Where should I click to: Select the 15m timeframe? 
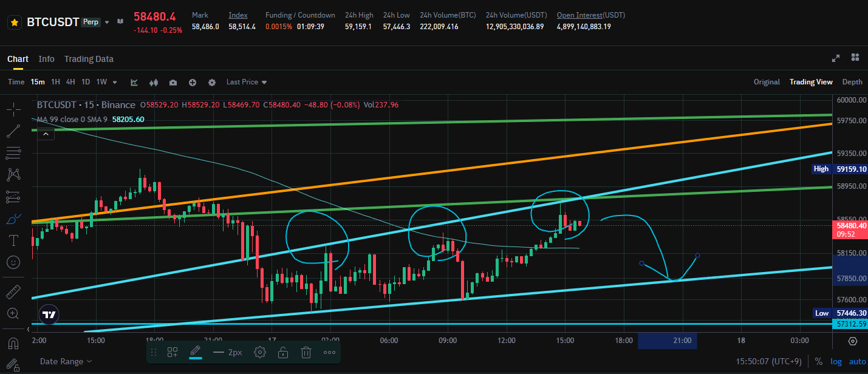click(x=38, y=82)
